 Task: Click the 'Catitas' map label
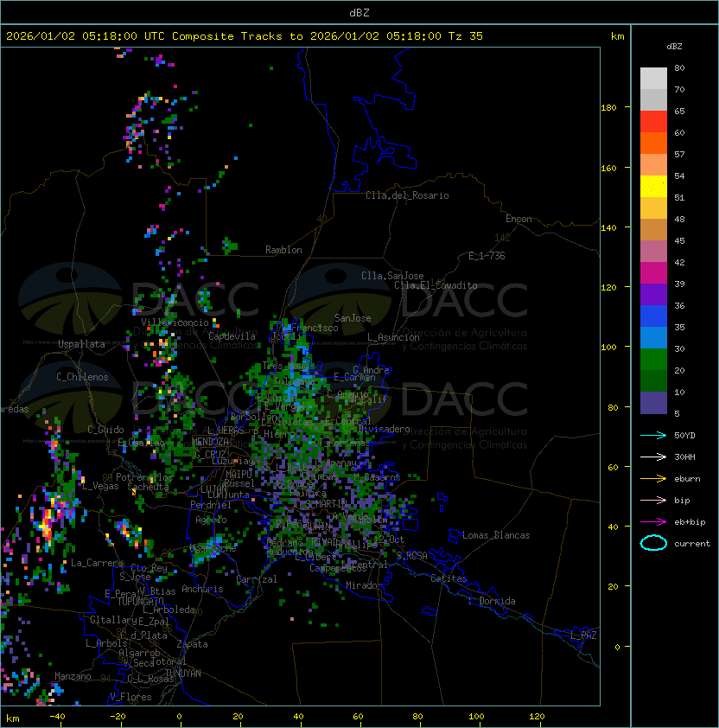click(x=449, y=578)
